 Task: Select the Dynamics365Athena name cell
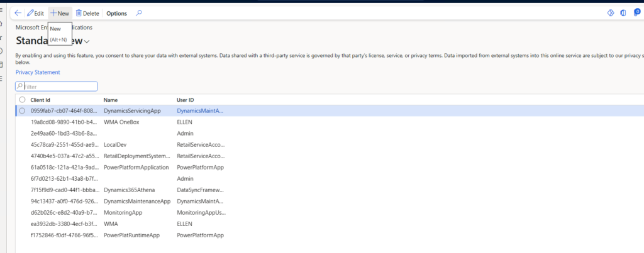coord(130,190)
